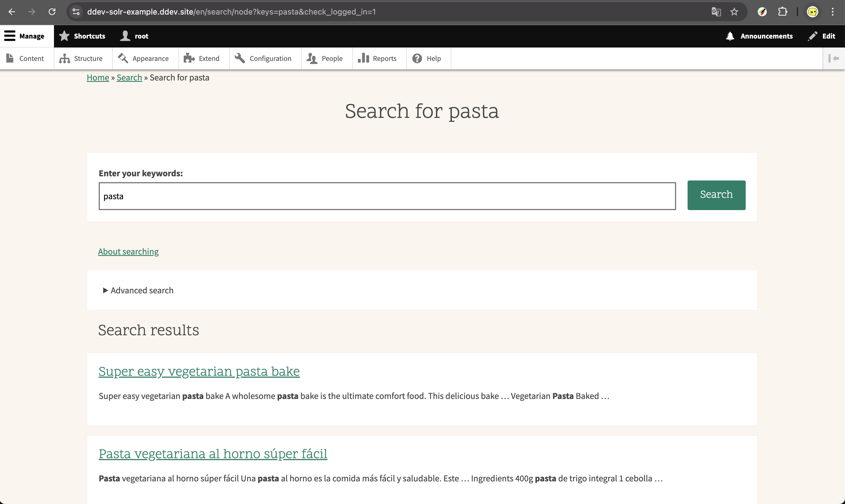Switch the toolbar to vertical orientation
Viewport: 845px width, 504px height.
pos(834,58)
